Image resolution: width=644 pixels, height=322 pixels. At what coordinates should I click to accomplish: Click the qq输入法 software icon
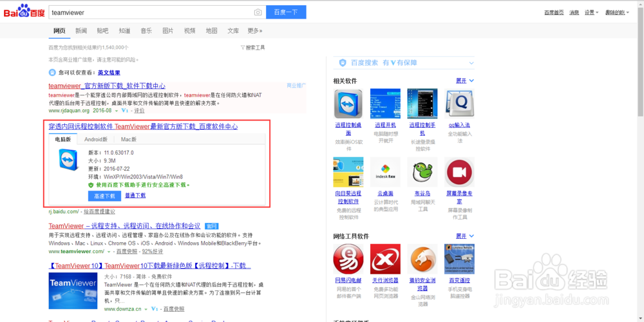pos(459,104)
